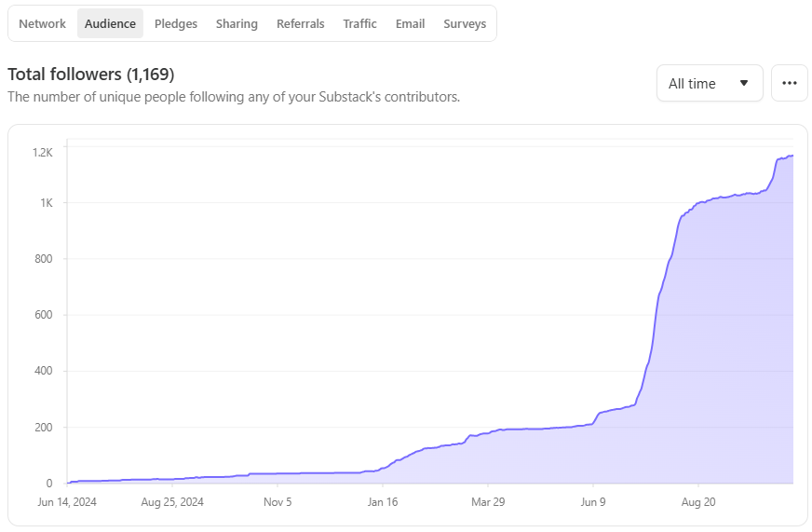Click the Jan 16 date label
Screen dimensions: 812x532
pyautogui.click(x=383, y=502)
